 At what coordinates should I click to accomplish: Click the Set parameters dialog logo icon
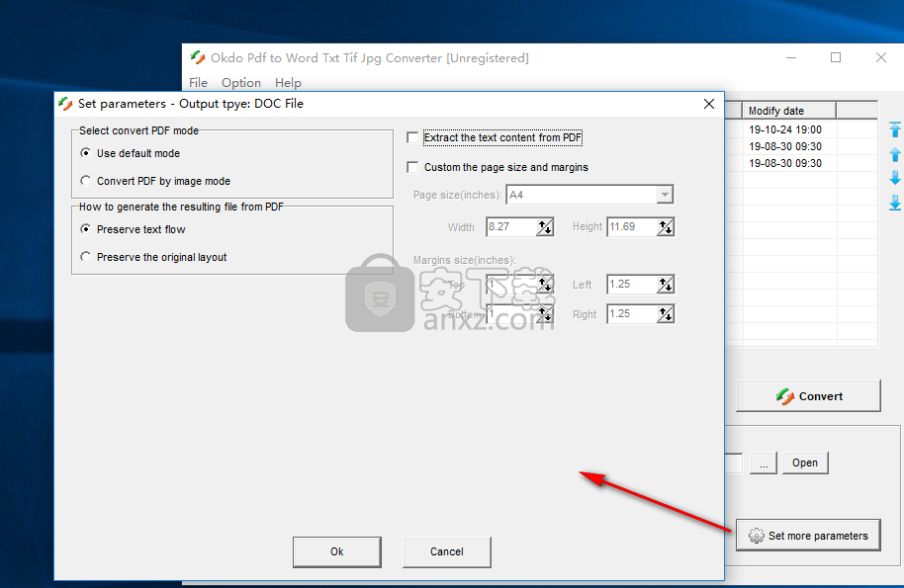(x=65, y=104)
